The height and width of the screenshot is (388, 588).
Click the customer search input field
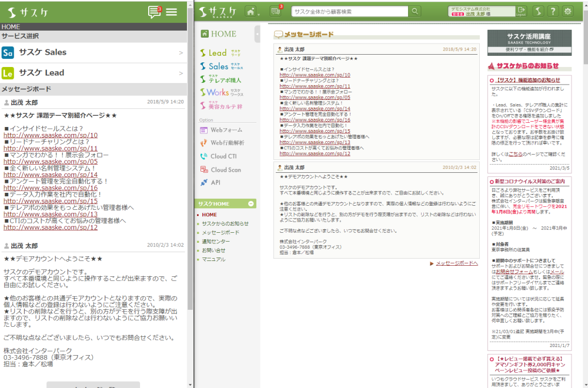point(349,11)
